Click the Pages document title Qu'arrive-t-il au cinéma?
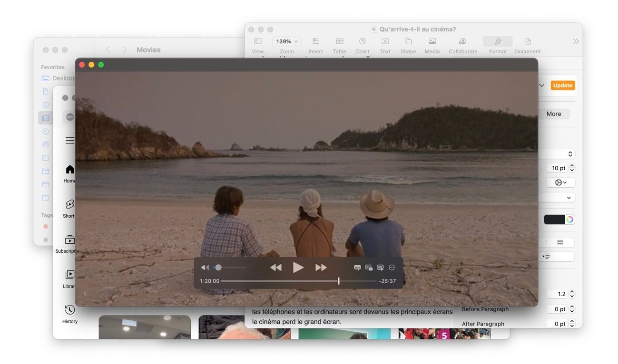Image resolution: width=618 pixels, height=364 pixels. pos(417,29)
